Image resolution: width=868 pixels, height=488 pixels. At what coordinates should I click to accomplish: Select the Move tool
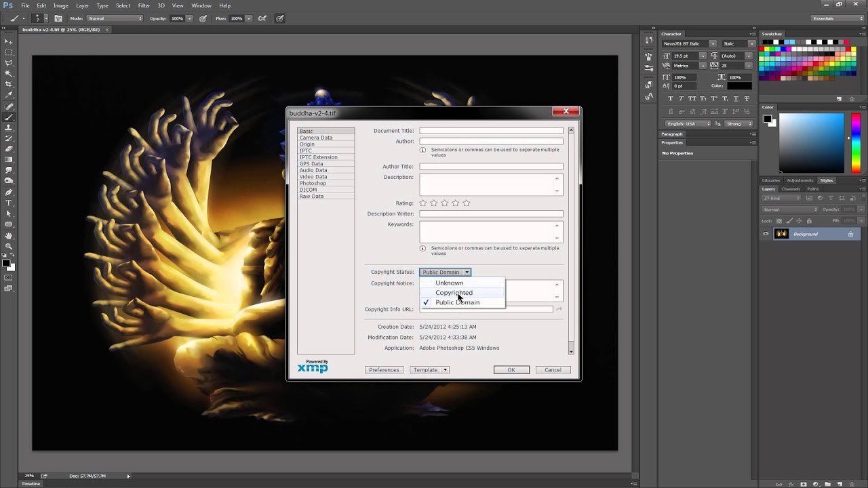tap(9, 41)
